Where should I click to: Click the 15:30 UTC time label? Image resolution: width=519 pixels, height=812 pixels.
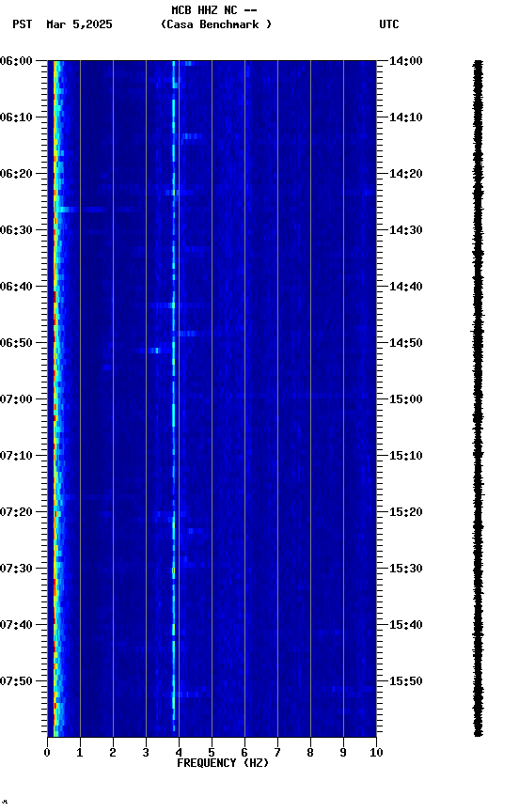[406, 569]
